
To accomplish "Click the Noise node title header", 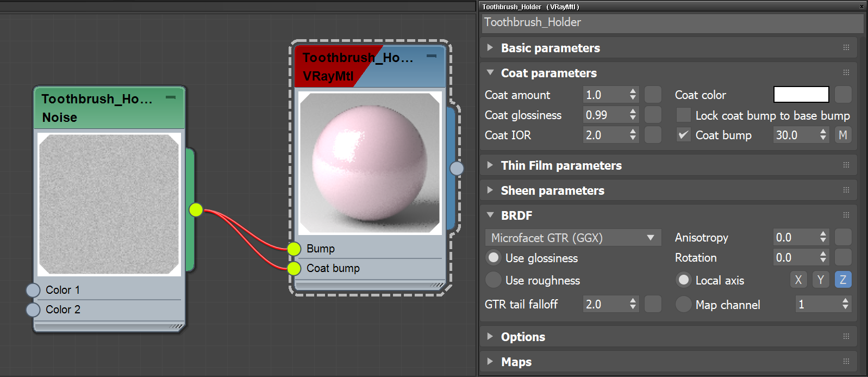I will pyautogui.click(x=109, y=108).
